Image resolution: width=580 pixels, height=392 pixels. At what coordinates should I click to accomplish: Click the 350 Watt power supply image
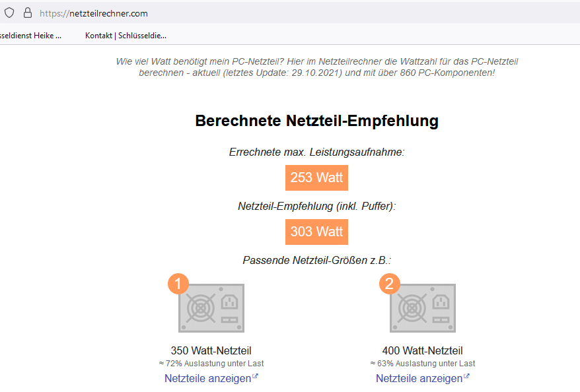pos(211,308)
